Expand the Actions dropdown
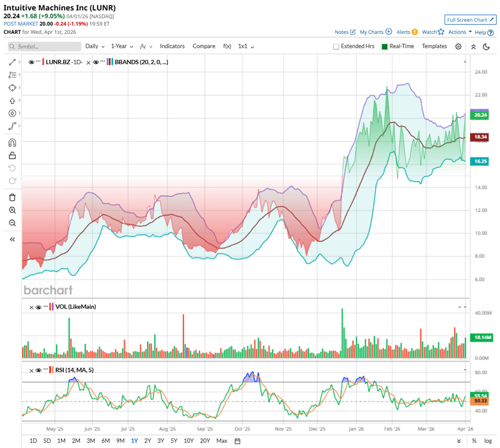The height and width of the screenshot is (448, 500). coord(460,32)
